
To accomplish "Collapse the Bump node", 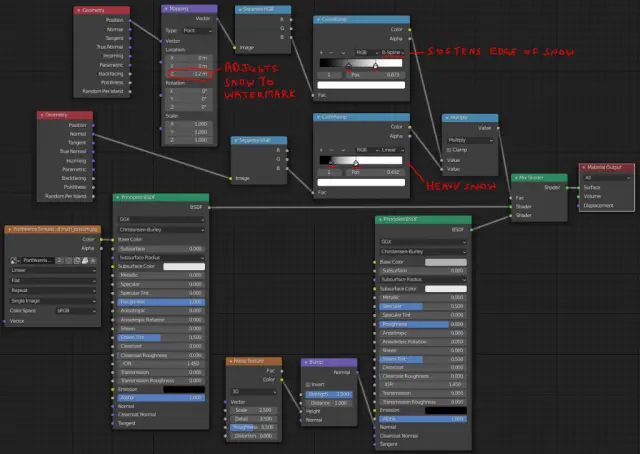I will tap(306, 362).
